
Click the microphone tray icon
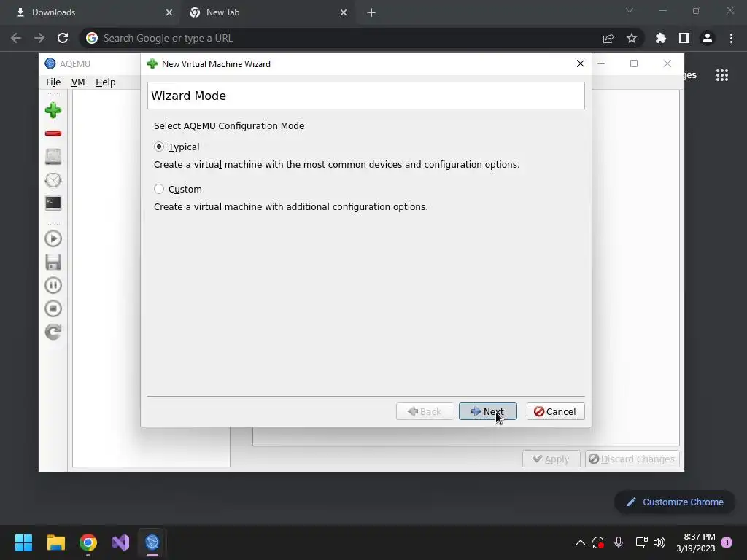pyautogui.click(x=619, y=542)
